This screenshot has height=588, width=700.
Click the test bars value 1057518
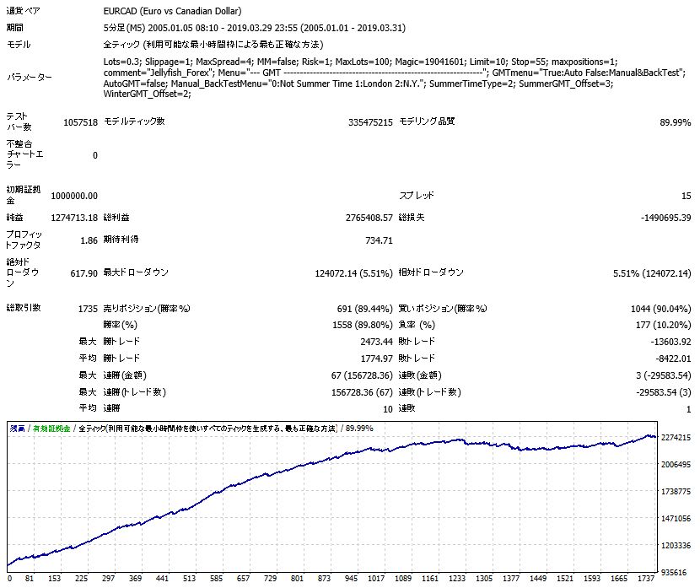click(x=80, y=121)
